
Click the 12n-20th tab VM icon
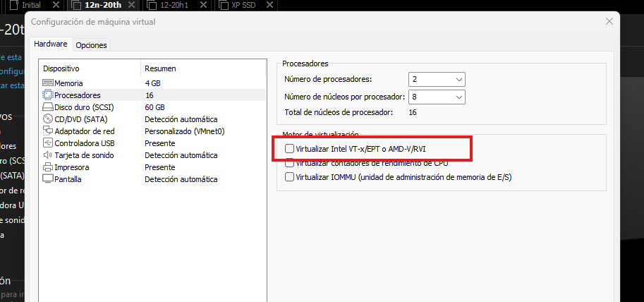(x=76, y=6)
